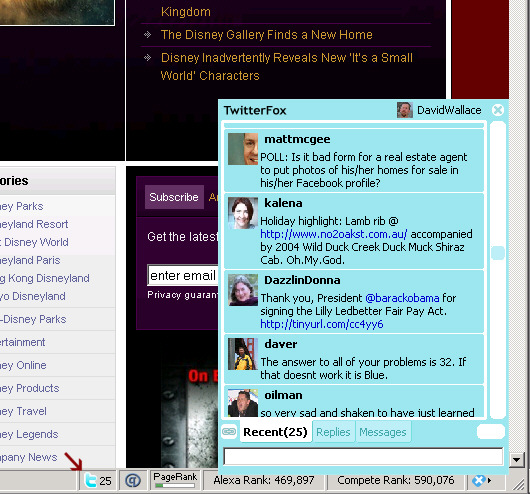
Task: Click daver's profile avatar
Action: click(x=243, y=354)
